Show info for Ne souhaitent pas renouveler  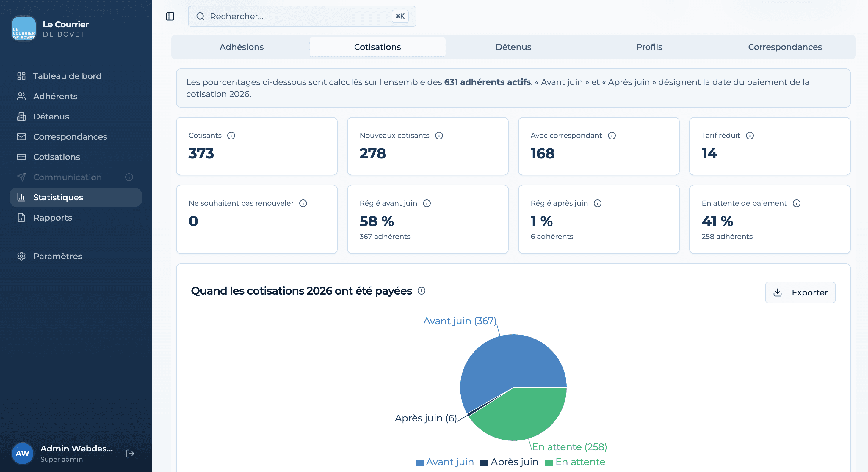[x=303, y=203]
